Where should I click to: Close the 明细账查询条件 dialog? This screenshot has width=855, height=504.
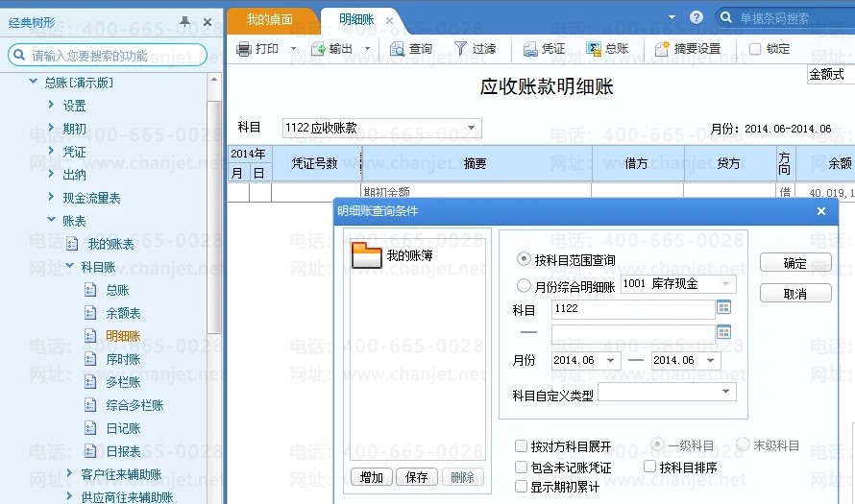[821, 211]
